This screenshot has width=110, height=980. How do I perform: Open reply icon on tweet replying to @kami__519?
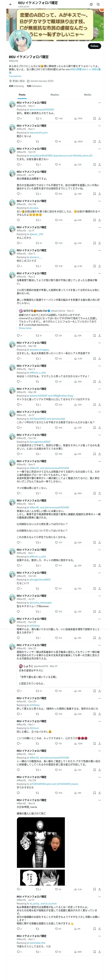click(19, 243)
